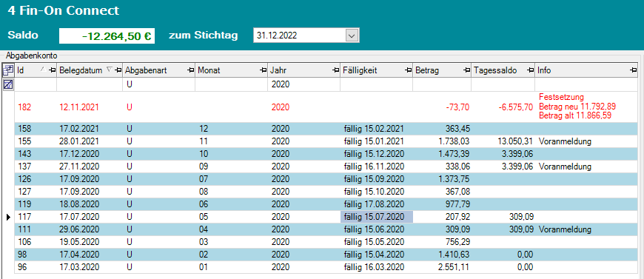
Task: Toggle the pin on the Tagessaldo column
Action: point(531,70)
